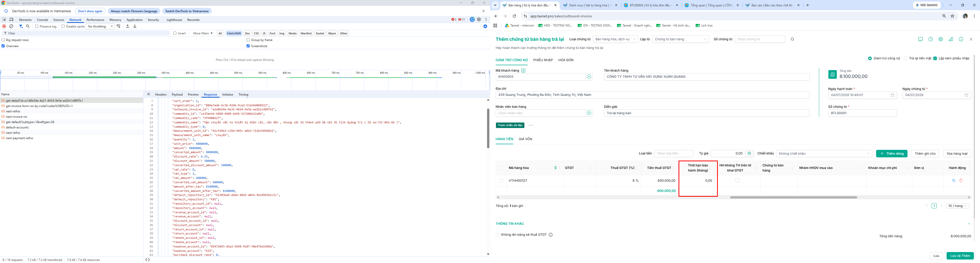Click the search icon beside Số chứng từ
The height and width of the screenshot is (263, 980).
pyautogui.click(x=792, y=39)
